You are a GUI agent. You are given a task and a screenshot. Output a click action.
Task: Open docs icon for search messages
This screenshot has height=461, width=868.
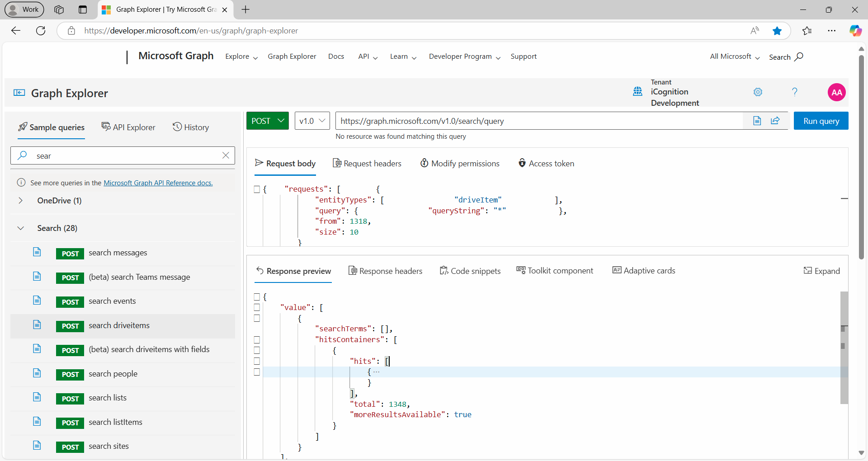coord(37,252)
